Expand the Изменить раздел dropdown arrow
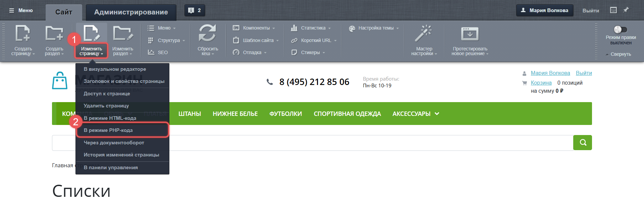 pyautogui.click(x=131, y=54)
